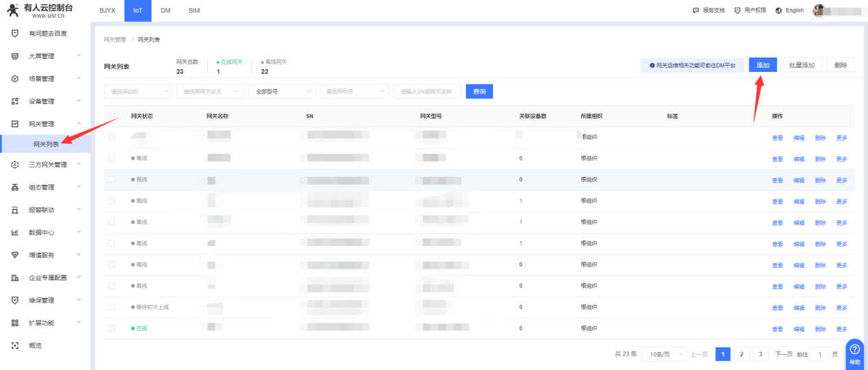Check the checkbox for the 在线 gateway row
Viewport: 868px width, 370px height.
point(112,328)
